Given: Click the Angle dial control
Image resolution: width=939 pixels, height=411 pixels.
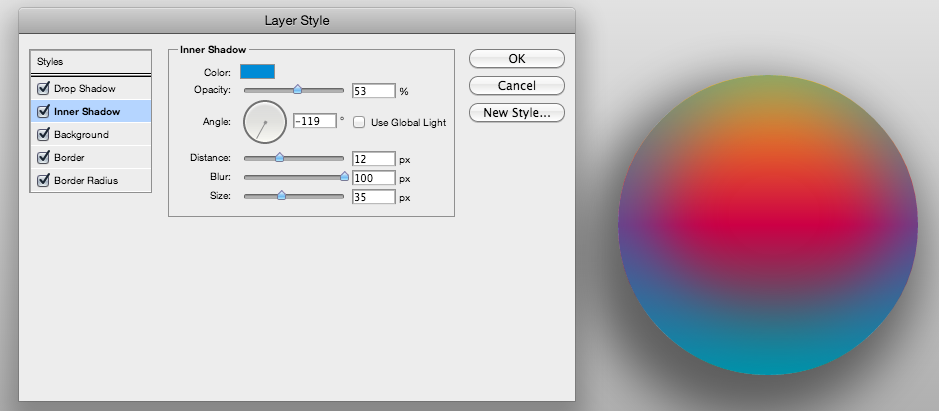Looking at the screenshot, I should pyautogui.click(x=265, y=122).
